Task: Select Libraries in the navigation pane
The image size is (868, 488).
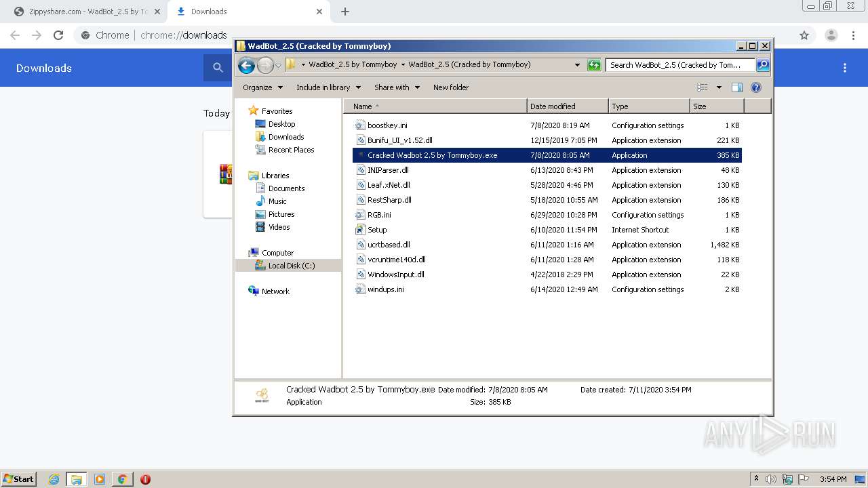Action: pyautogui.click(x=269, y=176)
